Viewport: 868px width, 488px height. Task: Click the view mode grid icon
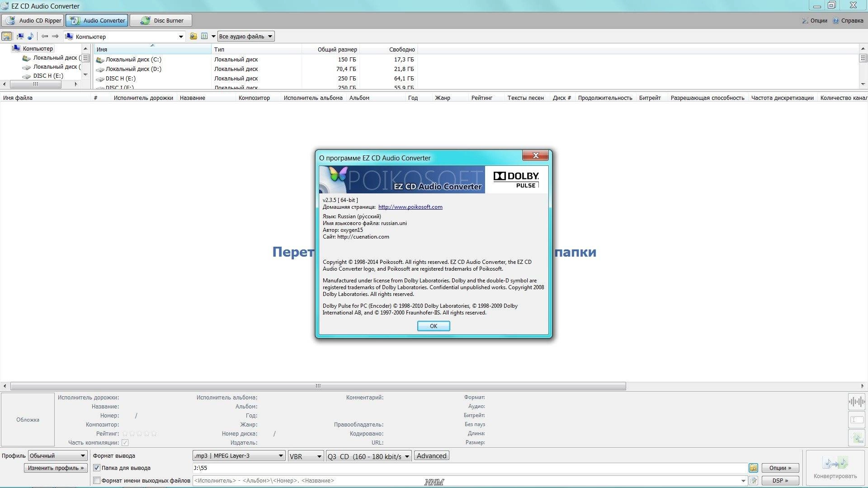click(x=204, y=36)
